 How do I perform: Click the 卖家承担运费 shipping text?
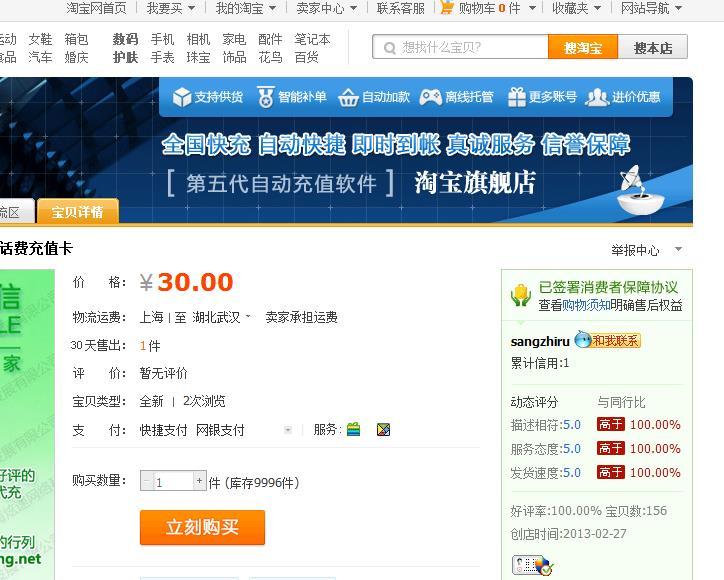point(302,317)
